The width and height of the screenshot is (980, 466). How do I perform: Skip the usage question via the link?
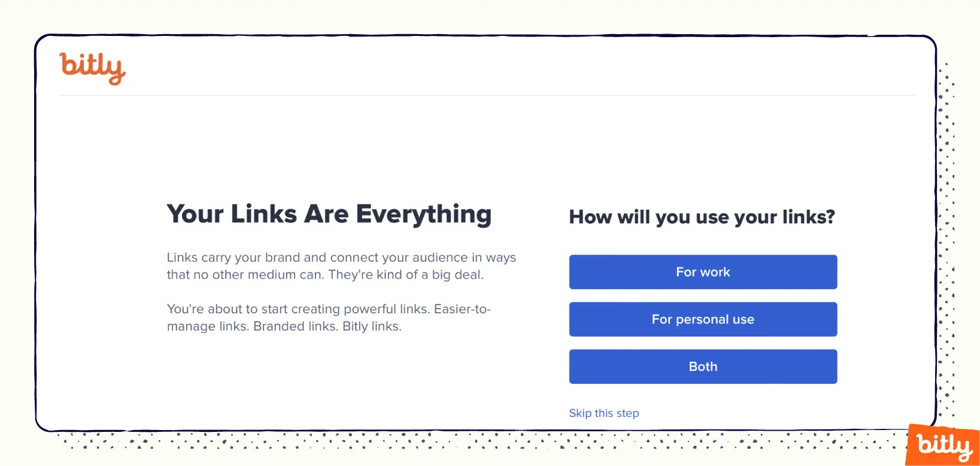(603, 413)
